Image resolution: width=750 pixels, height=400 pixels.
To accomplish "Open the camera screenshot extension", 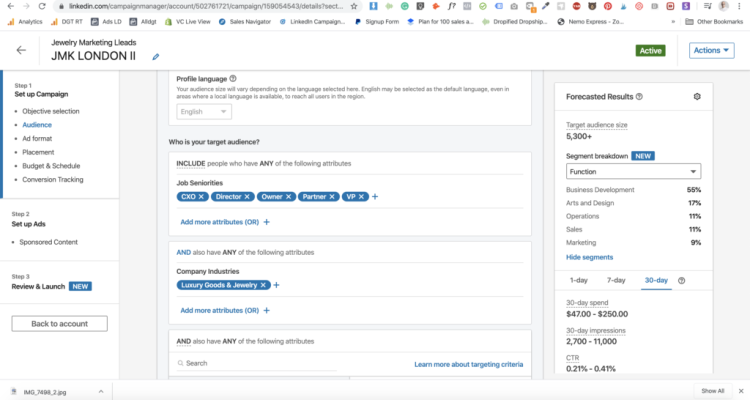I will click(514, 6).
